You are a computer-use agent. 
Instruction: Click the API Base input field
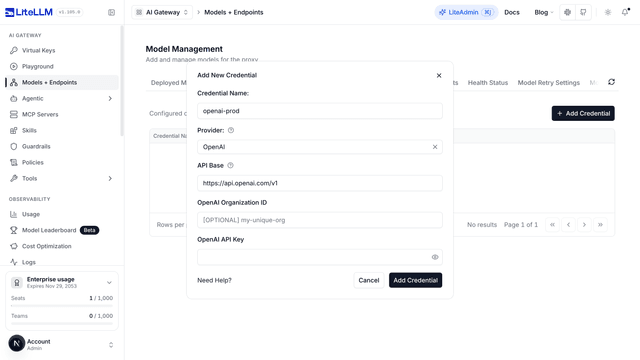tap(320, 183)
